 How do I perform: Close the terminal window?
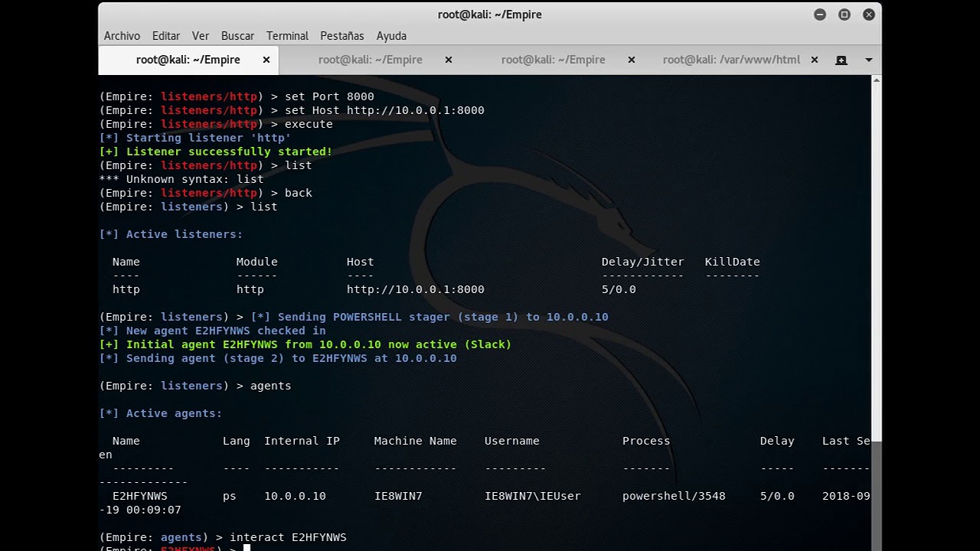click(x=869, y=15)
